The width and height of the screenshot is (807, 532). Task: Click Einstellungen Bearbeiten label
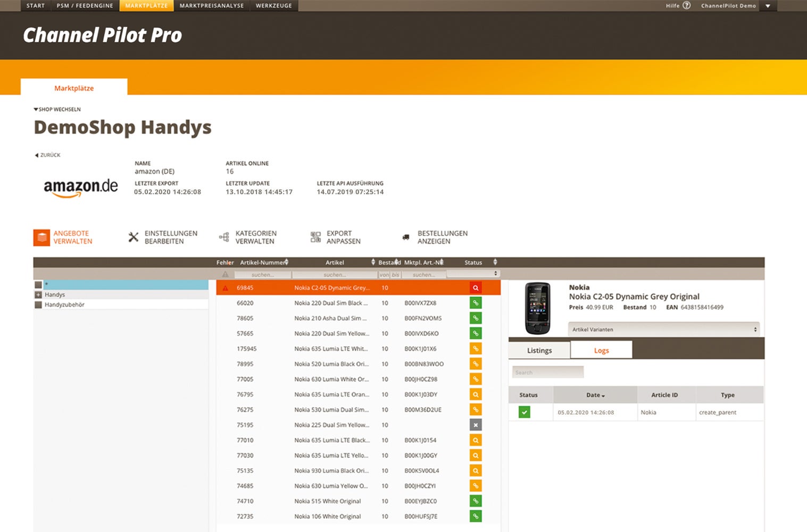pyautogui.click(x=171, y=237)
